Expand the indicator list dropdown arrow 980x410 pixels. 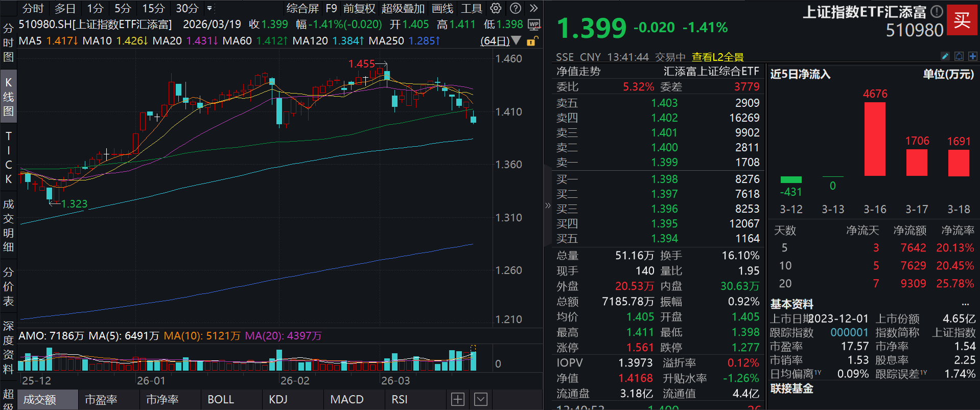pyautogui.click(x=481, y=399)
